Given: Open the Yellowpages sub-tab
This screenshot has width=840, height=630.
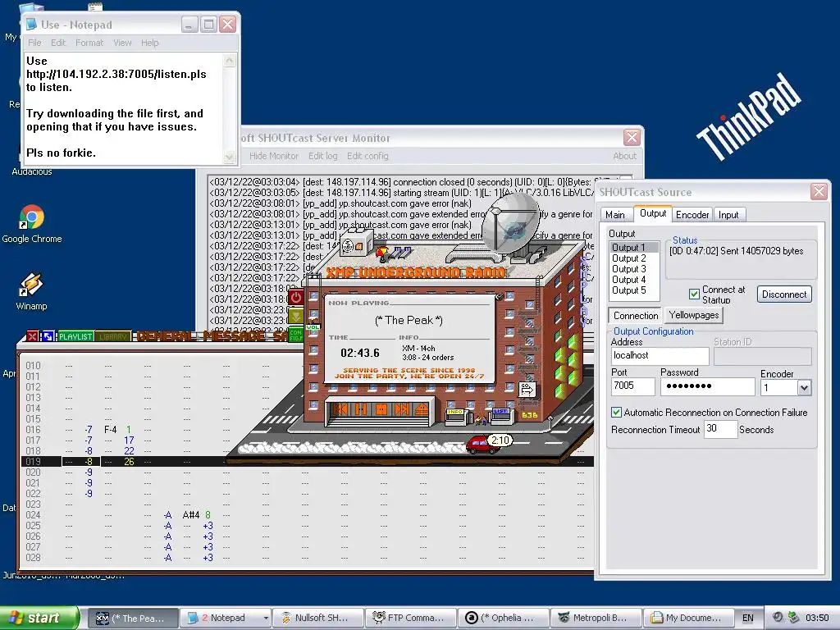Looking at the screenshot, I should [x=694, y=315].
